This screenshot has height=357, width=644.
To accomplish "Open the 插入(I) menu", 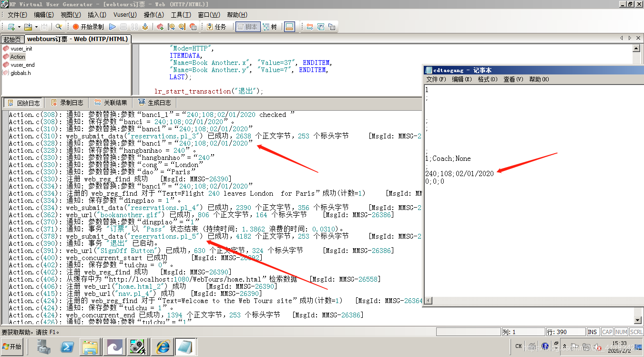I will point(97,15).
